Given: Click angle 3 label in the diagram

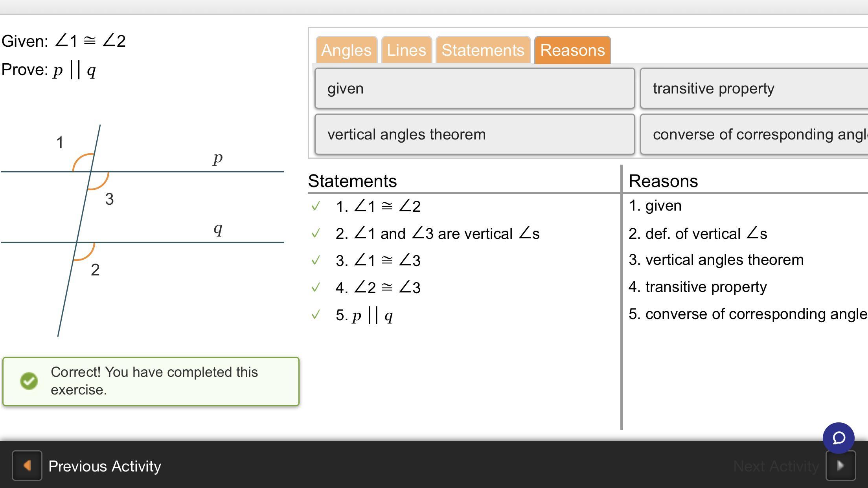Looking at the screenshot, I should click(x=109, y=199).
